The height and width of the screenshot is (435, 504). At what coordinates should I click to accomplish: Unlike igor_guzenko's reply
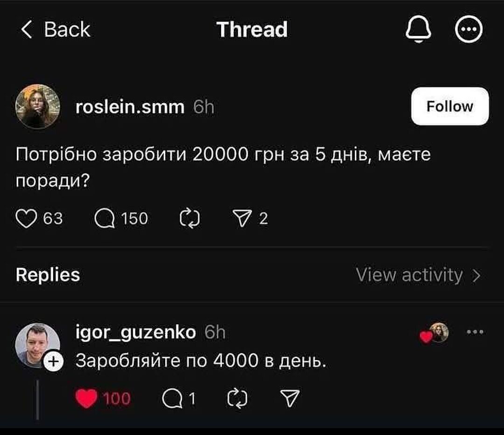coord(86,399)
